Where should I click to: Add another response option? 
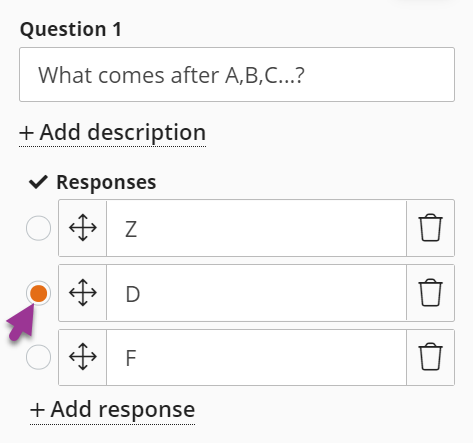point(113,410)
